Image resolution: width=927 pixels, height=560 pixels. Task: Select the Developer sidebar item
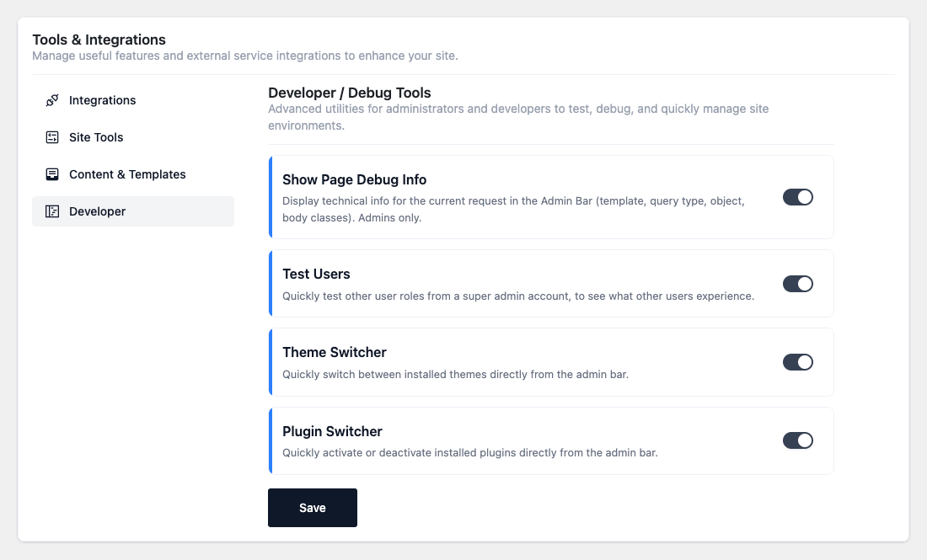[97, 211]
